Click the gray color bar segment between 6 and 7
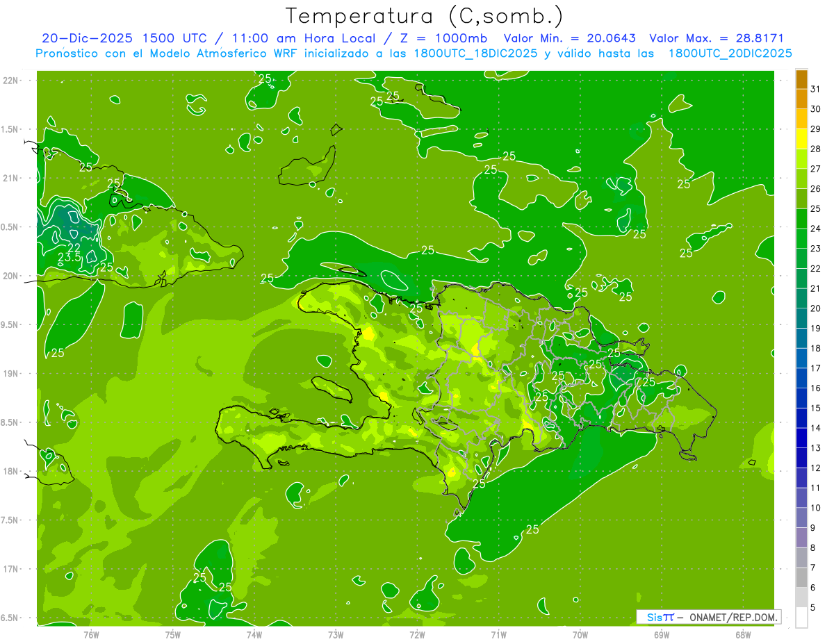This screenshot has width=834, height=644. coord(802,578)
